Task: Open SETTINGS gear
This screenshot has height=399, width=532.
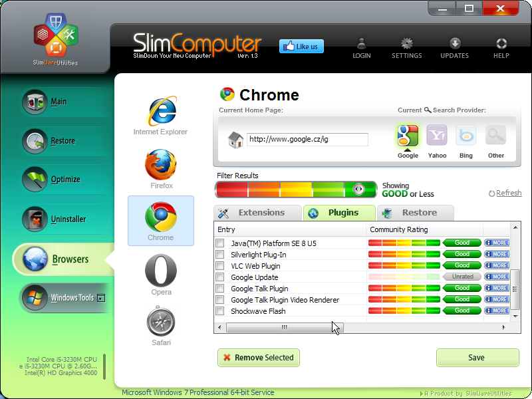Action: 407,48
